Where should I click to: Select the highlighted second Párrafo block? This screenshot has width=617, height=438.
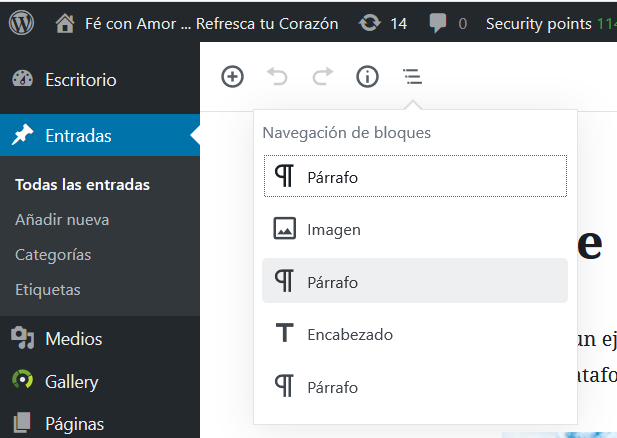tap(415, 282)
